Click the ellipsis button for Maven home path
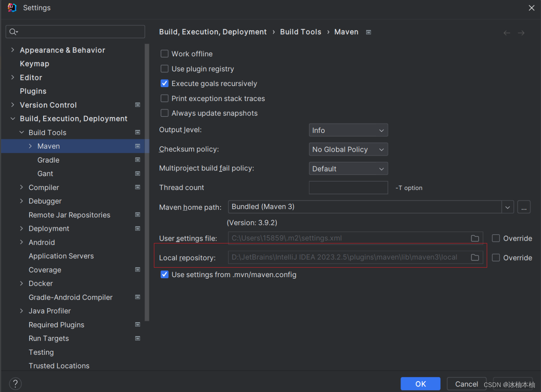 tap(524, 207)
